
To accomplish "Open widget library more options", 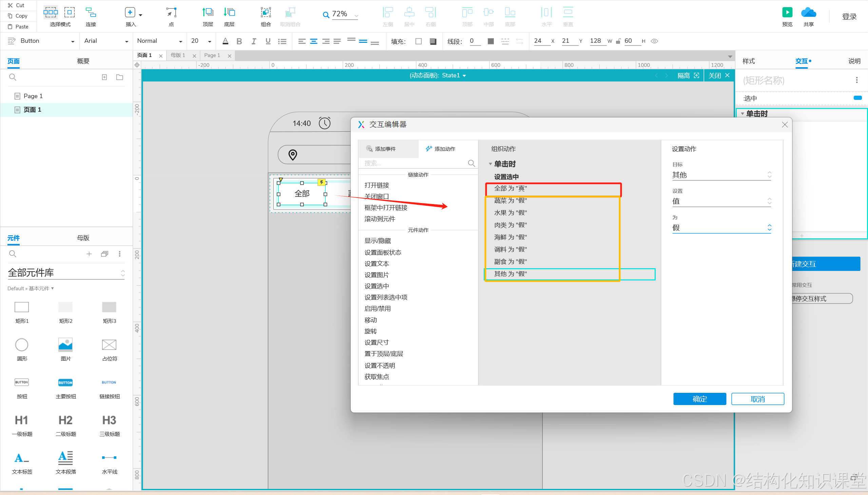I will click(x=119, y=254).
